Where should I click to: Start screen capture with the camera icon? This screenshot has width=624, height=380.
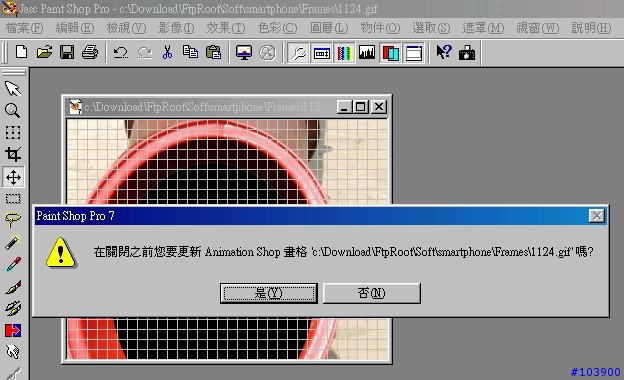467,52
